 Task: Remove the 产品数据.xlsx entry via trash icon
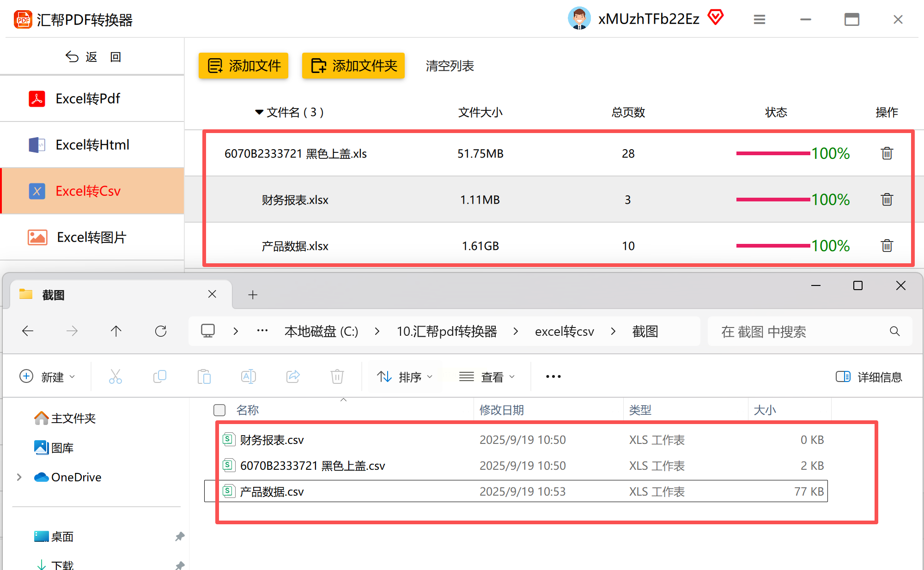[887, 246]
